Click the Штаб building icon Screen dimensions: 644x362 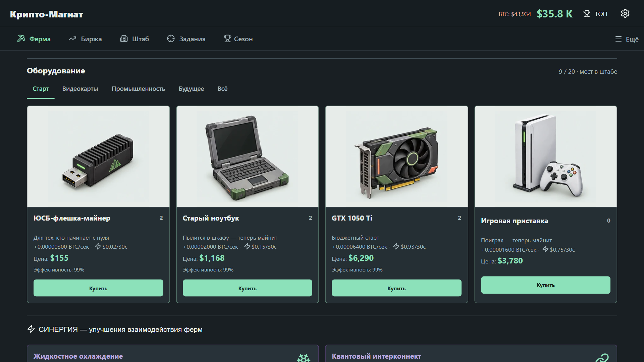(124, 39)
